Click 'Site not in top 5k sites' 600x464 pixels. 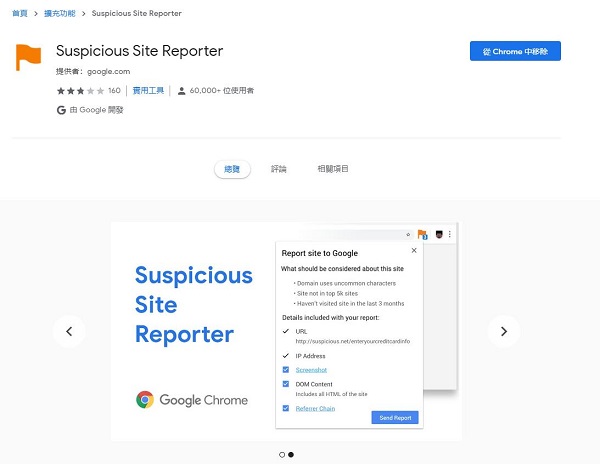[x=328, y=293]
